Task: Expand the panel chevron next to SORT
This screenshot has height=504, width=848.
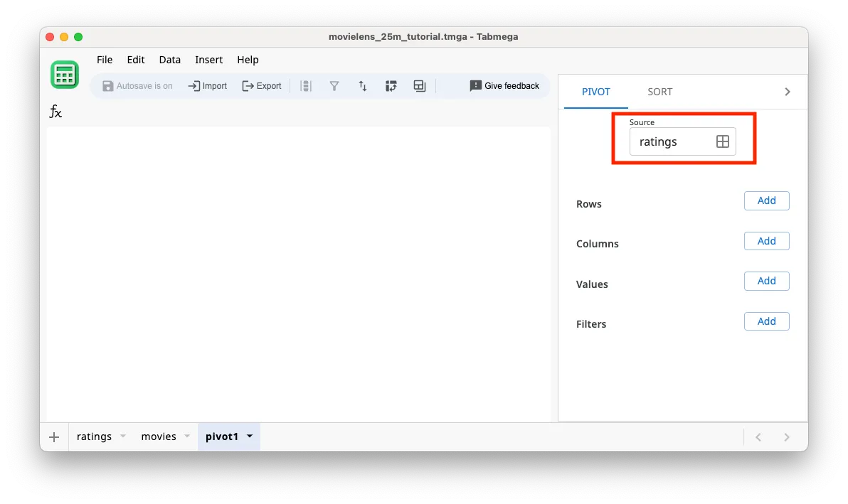Action: tap(787, 91)
